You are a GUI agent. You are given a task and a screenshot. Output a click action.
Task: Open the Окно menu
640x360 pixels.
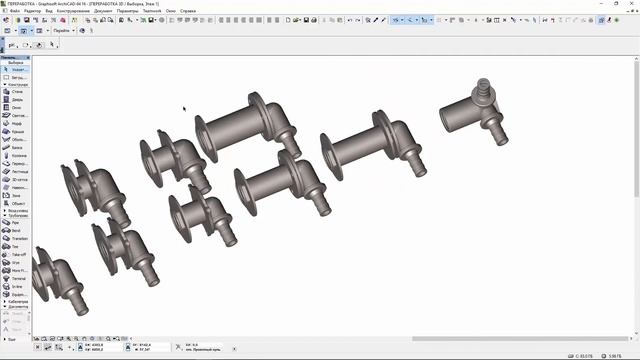point(171,11)
